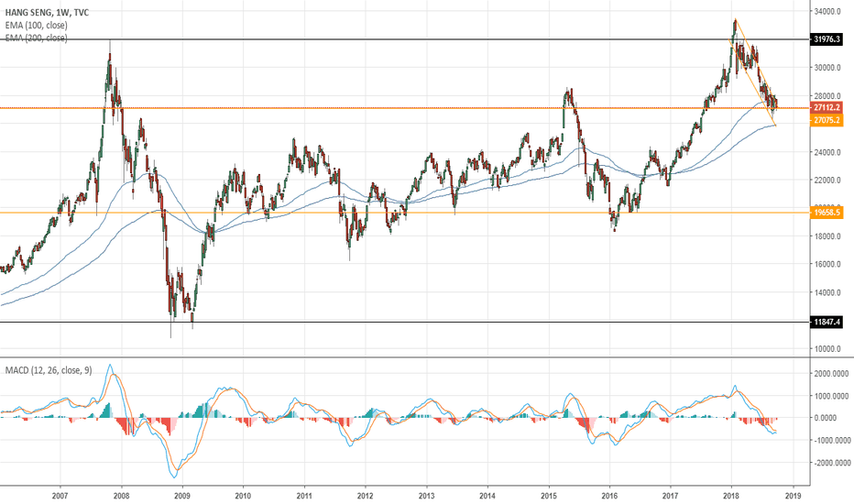The width and height of the screenshot is (854, 504).
Task: Click the 28000.0 price axis value
Action: click(x=827, y=96)
